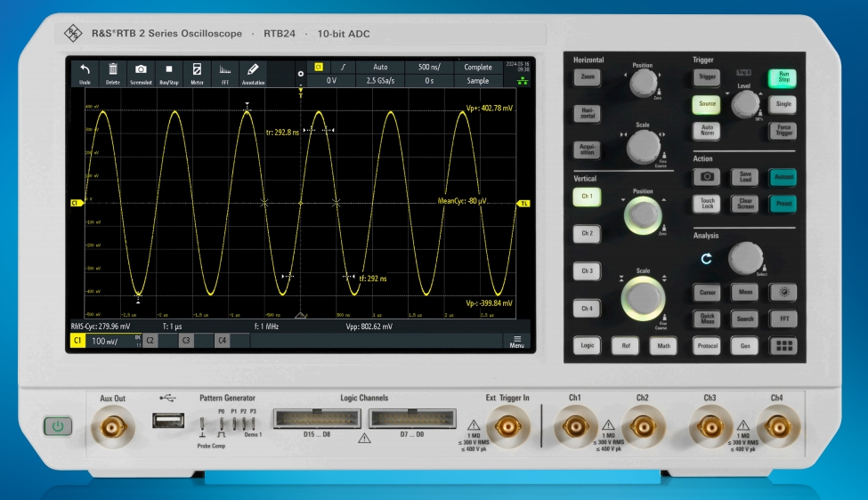868x500 pixels.
Task: Take a screenshot using the on-screen camera icon
Action: click(x=141, y=73)
